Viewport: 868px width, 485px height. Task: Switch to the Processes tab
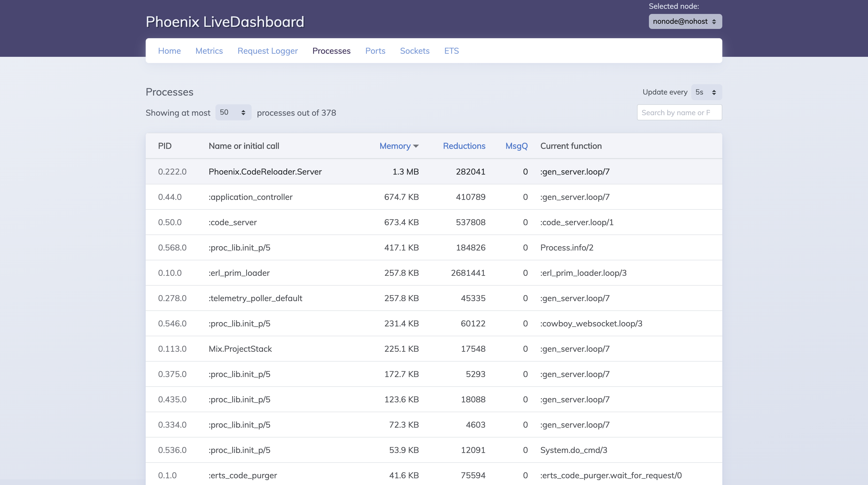click(x=331, y=50)
